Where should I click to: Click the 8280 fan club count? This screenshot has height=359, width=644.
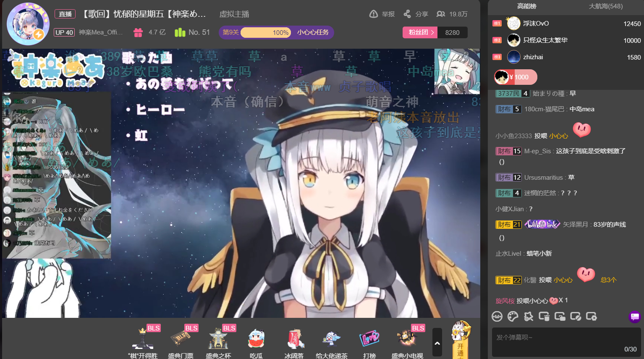click(x=452, y=32)
